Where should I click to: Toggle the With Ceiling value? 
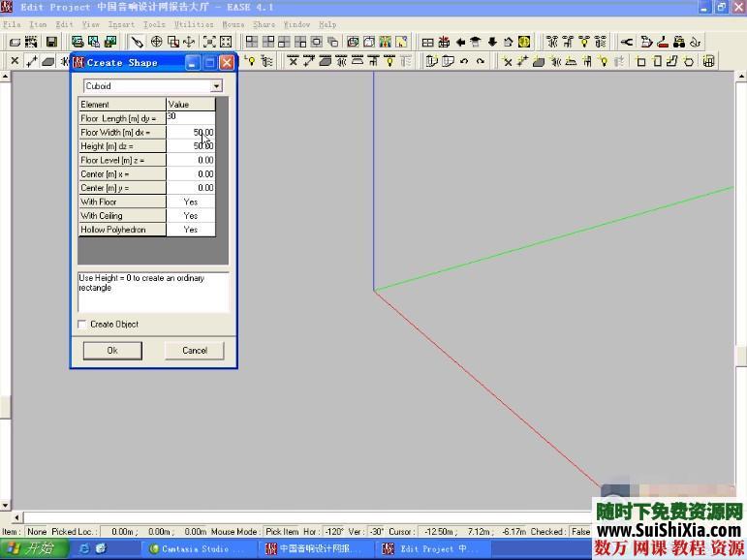(190, 216)
